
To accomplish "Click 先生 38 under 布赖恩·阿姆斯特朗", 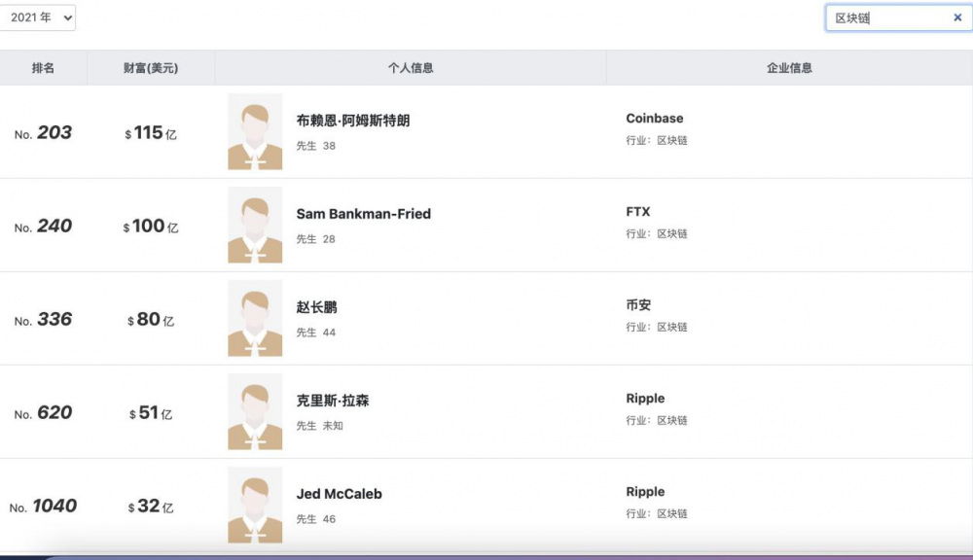I will click(316, 146).
